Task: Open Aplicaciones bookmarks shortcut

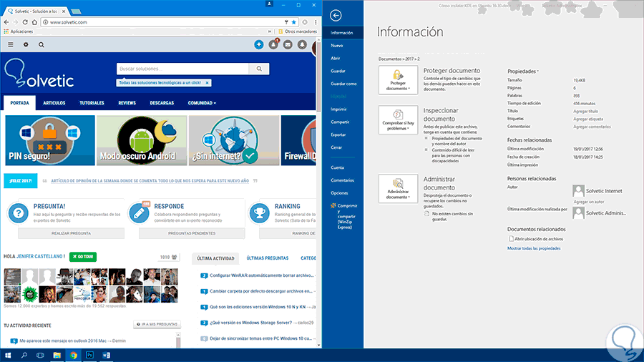Action: pos(18,31)
